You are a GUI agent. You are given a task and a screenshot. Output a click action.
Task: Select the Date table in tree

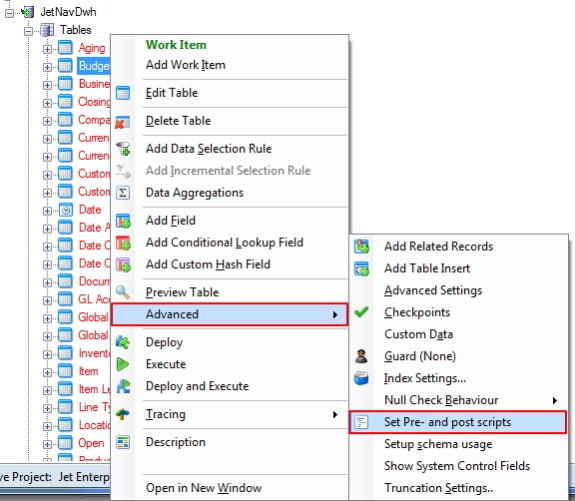tap(90, 210)
